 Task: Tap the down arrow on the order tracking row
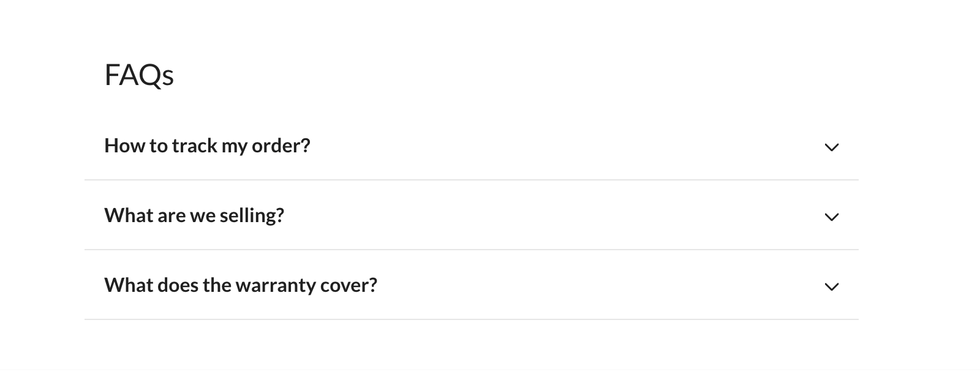click(831, 147)
